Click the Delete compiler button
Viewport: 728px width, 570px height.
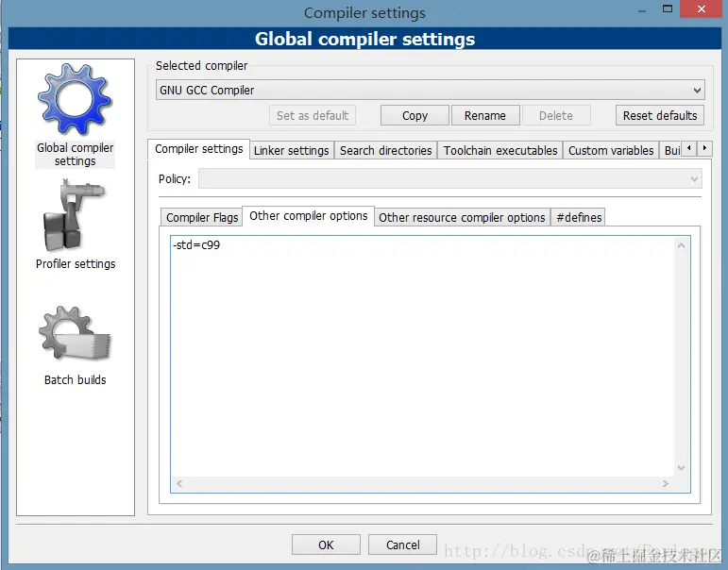point(556,115)
